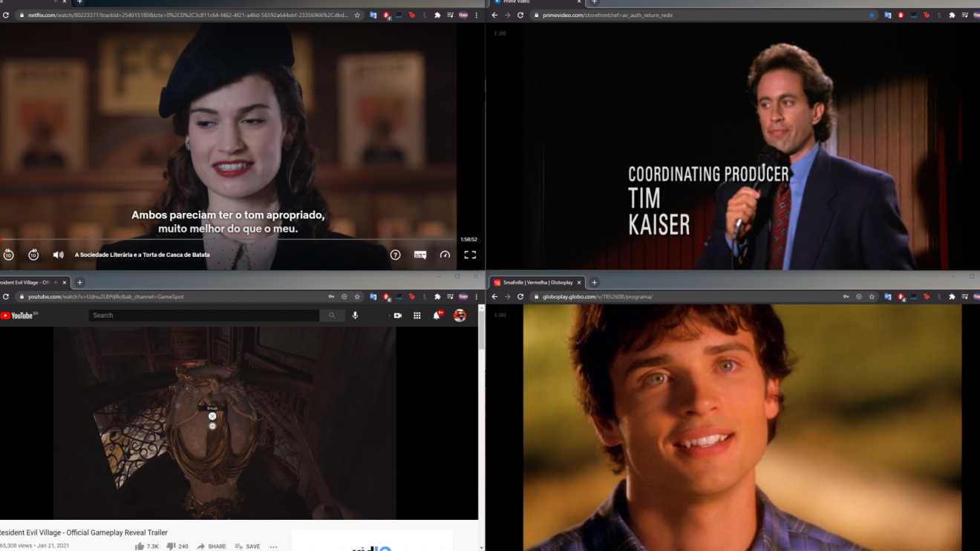Open a new tab in the Globoplay window

pyautogui.click(x=594, y=282)
